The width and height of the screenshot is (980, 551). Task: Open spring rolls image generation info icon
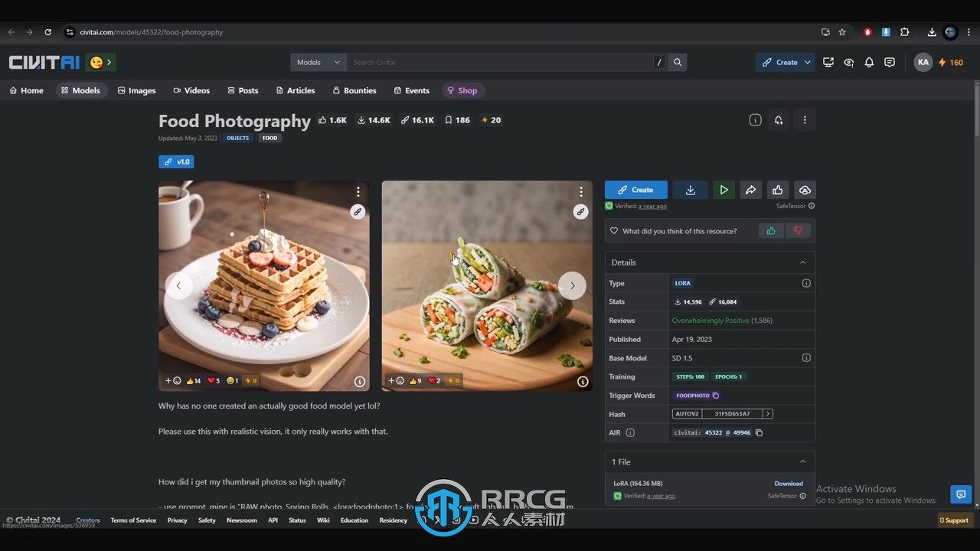coord(583,381)
